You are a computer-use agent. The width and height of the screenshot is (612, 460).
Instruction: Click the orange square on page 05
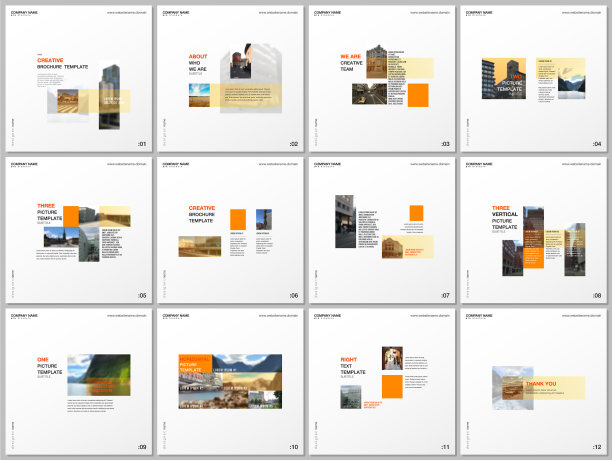[x=71, y=216]
